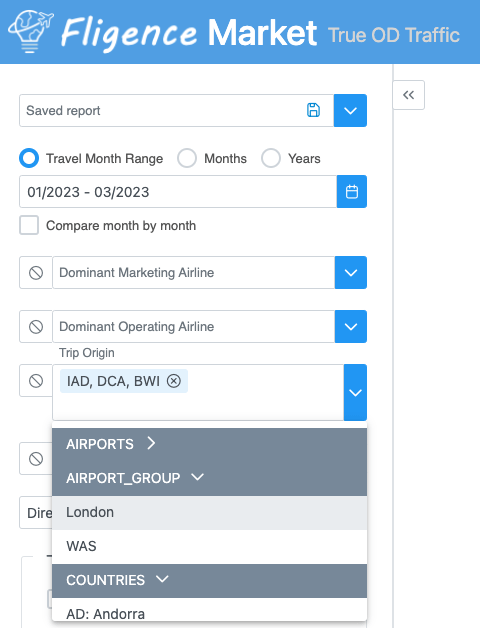Screen dimensions: 480x628
Task: Open the Saved report dropdown arrow
Action: point(350,111)
